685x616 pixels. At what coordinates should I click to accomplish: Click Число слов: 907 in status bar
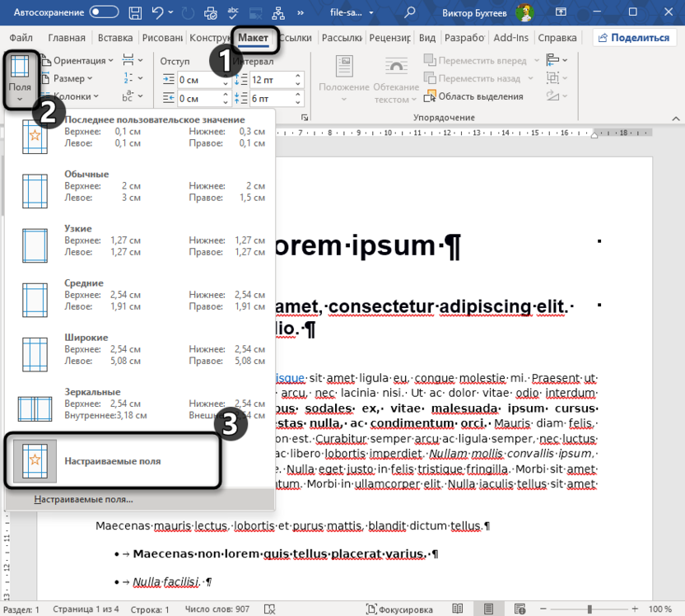[x=217, y=609]
